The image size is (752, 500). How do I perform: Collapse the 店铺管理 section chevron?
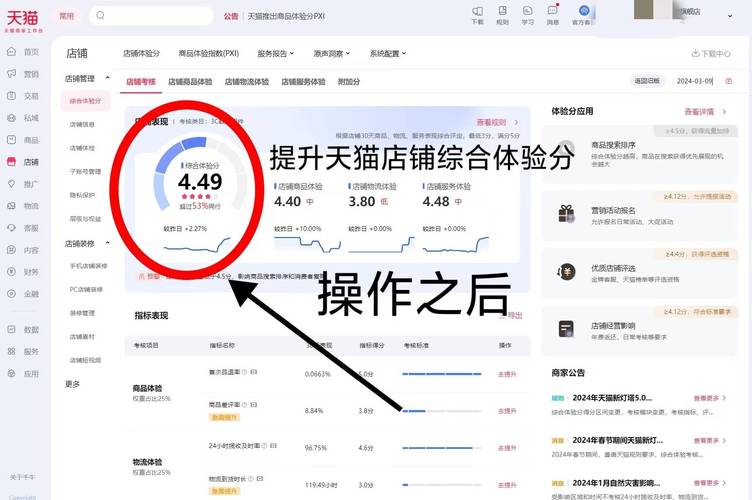click(107, 78)
